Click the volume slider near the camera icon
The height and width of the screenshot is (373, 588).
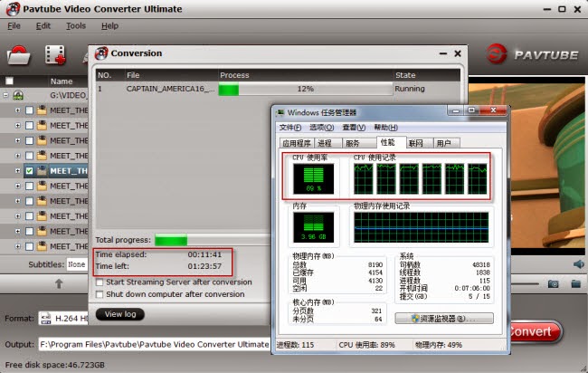[x=523, y=283]
